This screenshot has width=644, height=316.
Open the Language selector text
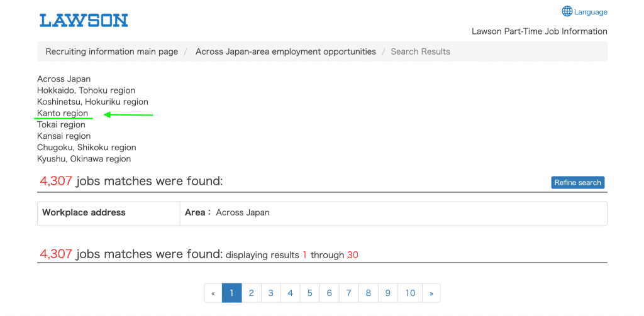click(x=591, y=12)
